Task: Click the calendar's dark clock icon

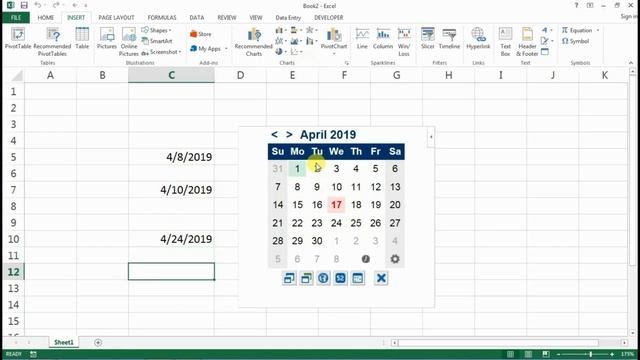Action: click(x=365, y=259)
